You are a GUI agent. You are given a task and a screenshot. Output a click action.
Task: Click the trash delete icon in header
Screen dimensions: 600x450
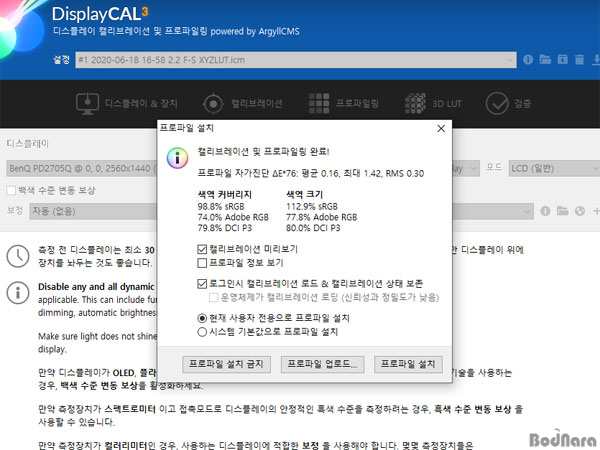coord(579,59)
